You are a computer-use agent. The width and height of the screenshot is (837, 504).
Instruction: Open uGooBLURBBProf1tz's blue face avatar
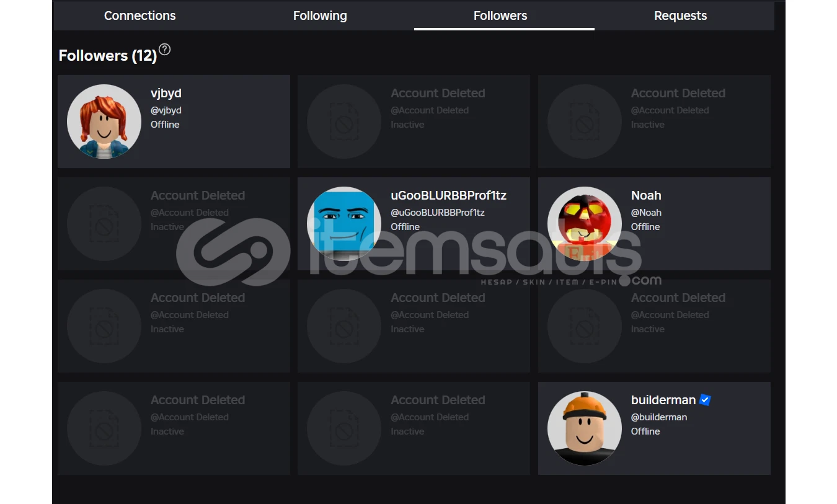(x=344, y=224)
